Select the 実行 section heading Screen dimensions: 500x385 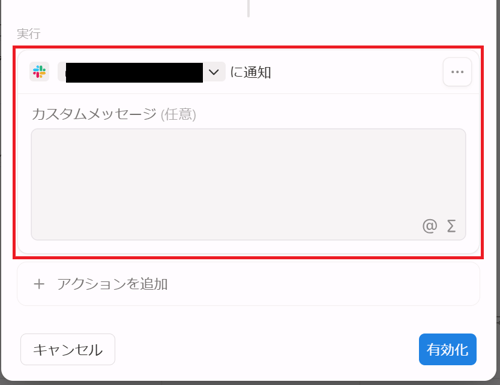coord(29,34)
